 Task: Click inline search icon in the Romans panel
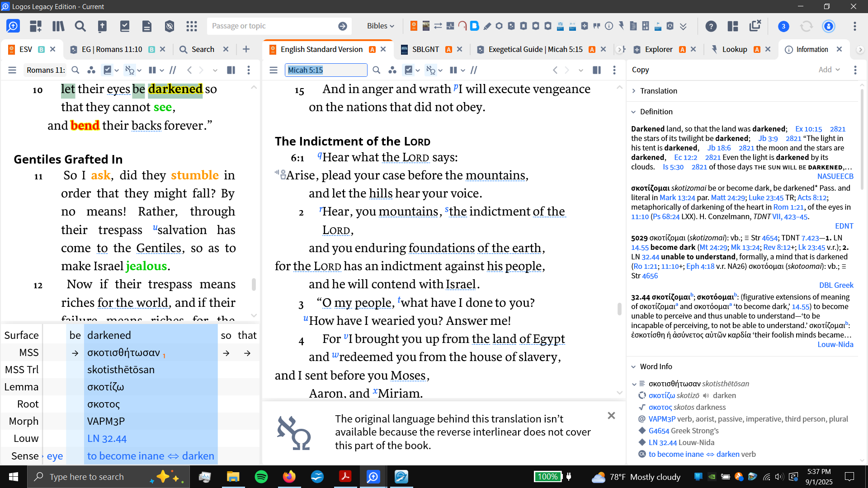tap(75, 70)
